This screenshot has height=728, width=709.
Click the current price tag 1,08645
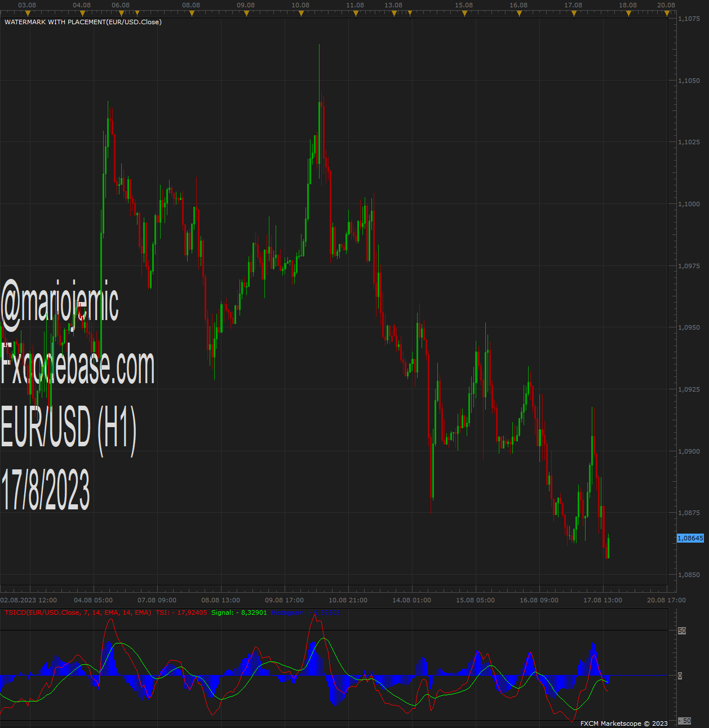click(x=690, y=538)
